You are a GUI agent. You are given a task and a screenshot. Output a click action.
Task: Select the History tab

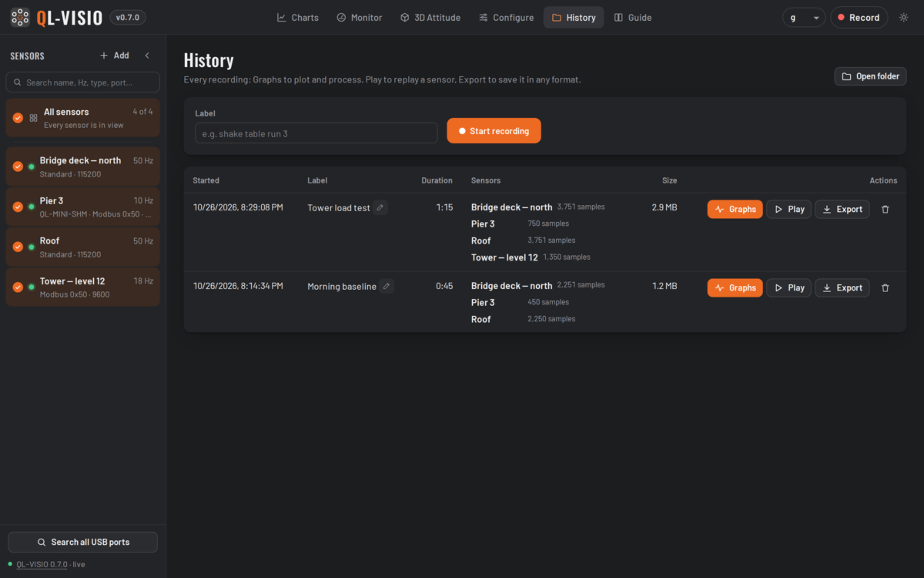click(x=574, y=17)
